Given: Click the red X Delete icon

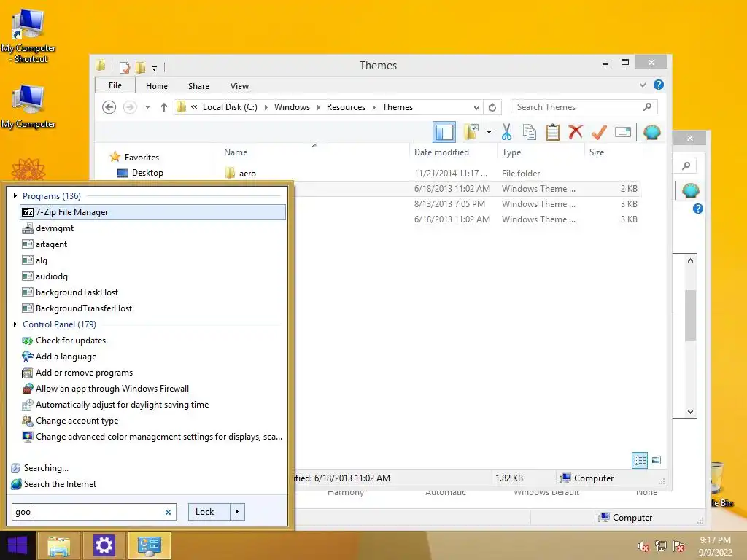Looking at the screenshot, I should click(576, 131).
